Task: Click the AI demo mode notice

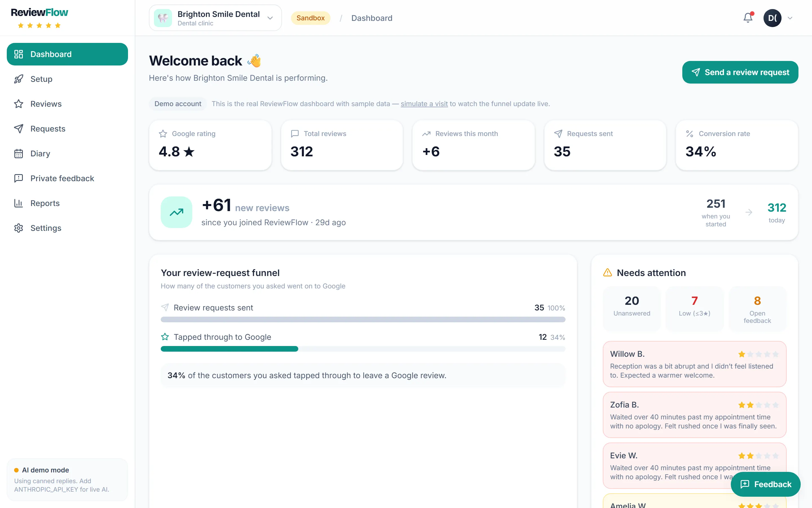Action: coord(67,479)
